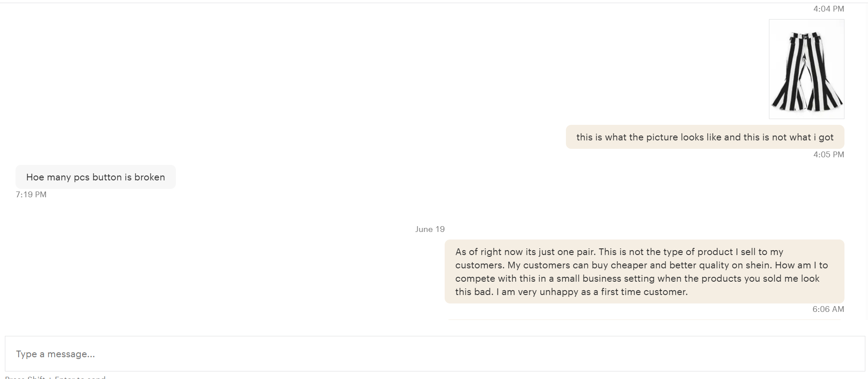This screenshot has width=868, height=379.
Task: Click the 4:04 PM timestamp
Action: tap(828, 9)
